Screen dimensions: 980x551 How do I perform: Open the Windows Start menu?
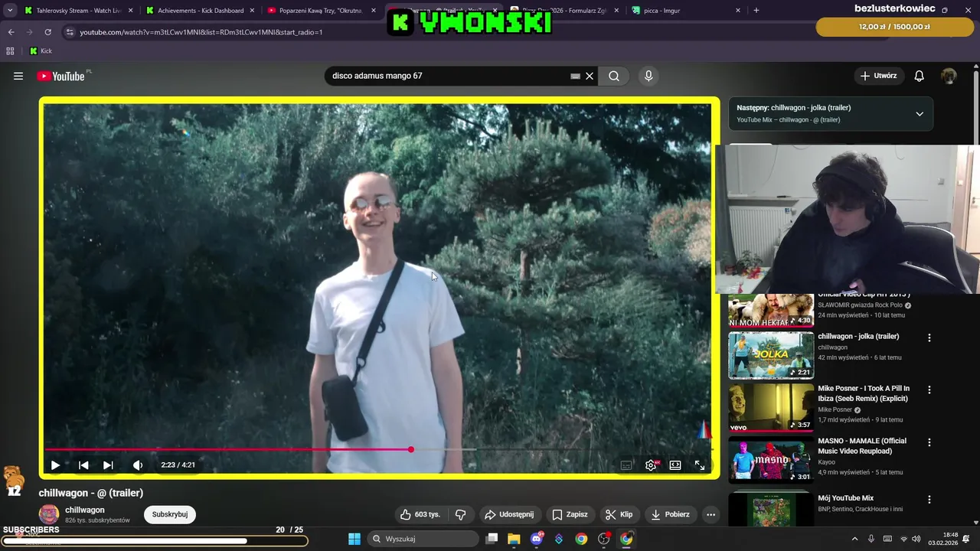(x=354, y=539)
